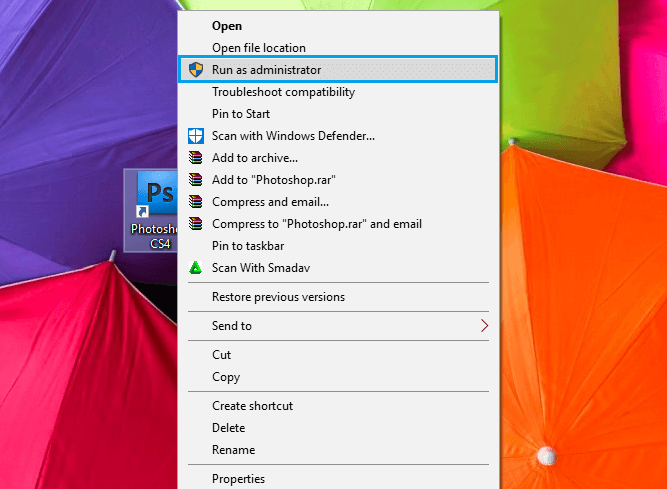The width and height of the screenshot is (667, 489).
Task: Open Properties from the context menu
Action: click(x=338, y=479)
